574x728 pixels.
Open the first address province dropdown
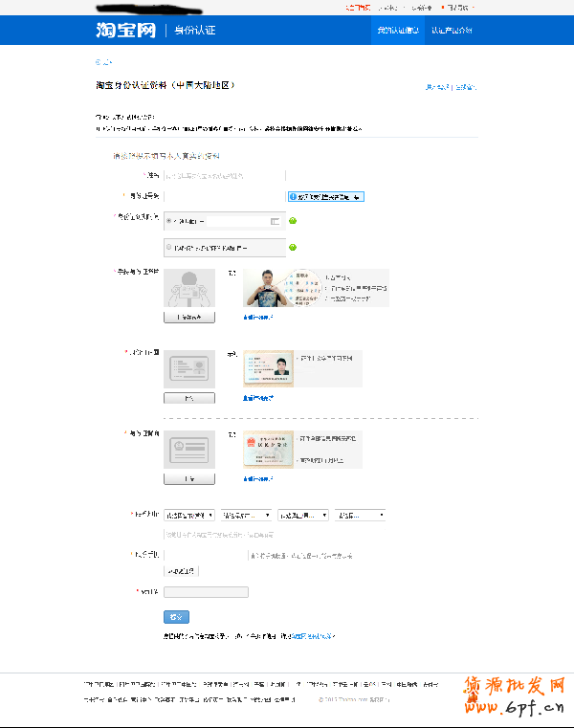tap(190, 515)
